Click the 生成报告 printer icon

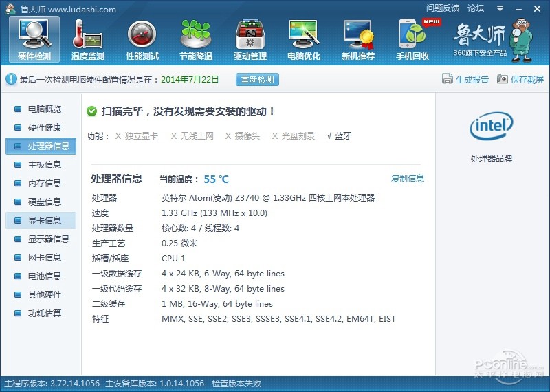pyautogui.click(x=448, y=79)
